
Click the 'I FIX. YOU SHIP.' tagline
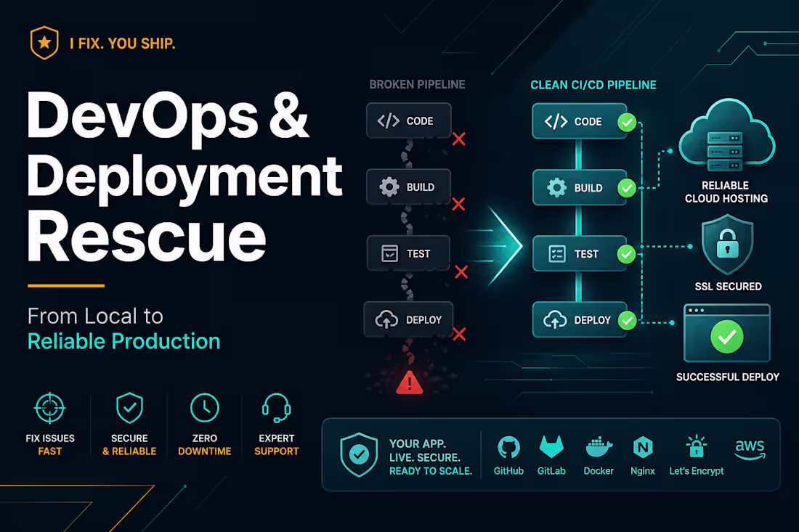122,44
